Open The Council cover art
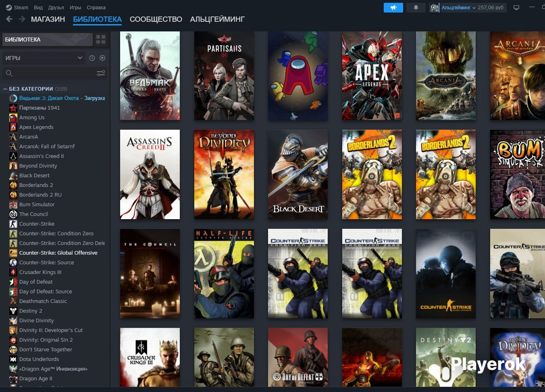Screen dimensions: 545x392 coord(150,274)
